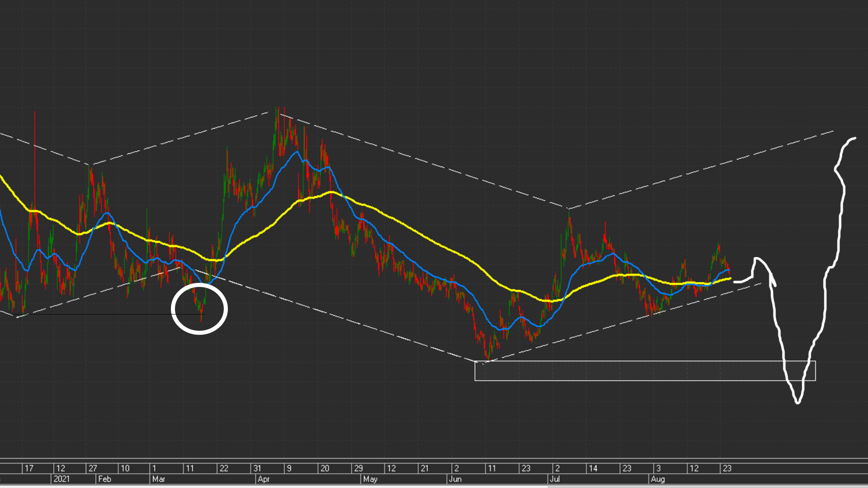Click the 2021 year label
The height and width of the screenshot is (488, 868).
click(61, 479)
